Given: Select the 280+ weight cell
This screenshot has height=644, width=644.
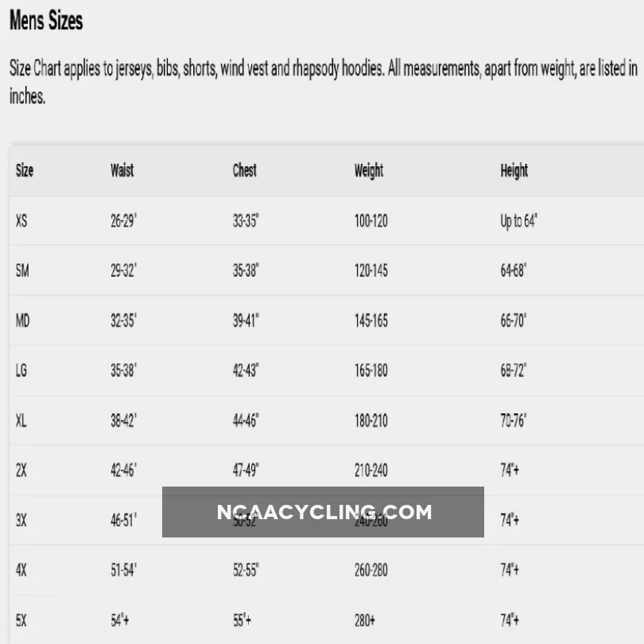Looking at the screenshot, I should point(366,620).
